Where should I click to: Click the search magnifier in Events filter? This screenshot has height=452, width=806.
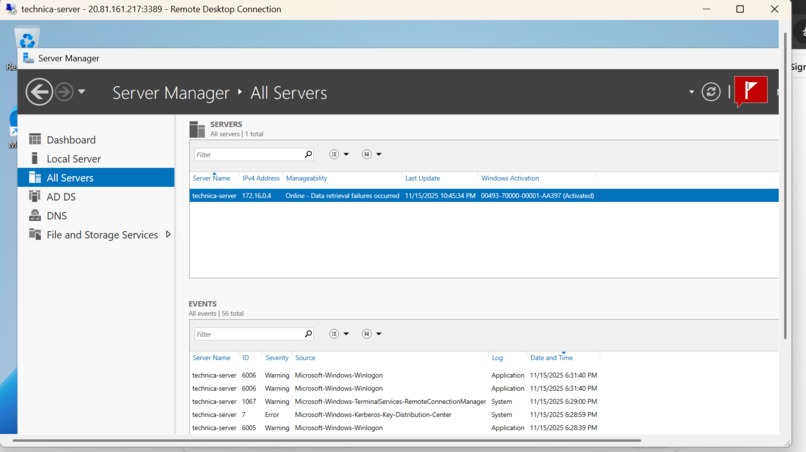(308, 334)
